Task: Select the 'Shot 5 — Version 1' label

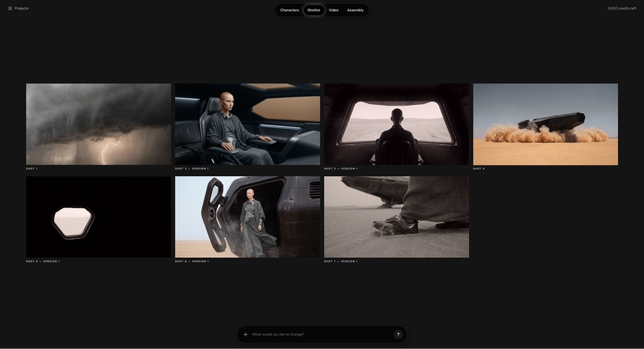Action: click(x=43, y=262)
